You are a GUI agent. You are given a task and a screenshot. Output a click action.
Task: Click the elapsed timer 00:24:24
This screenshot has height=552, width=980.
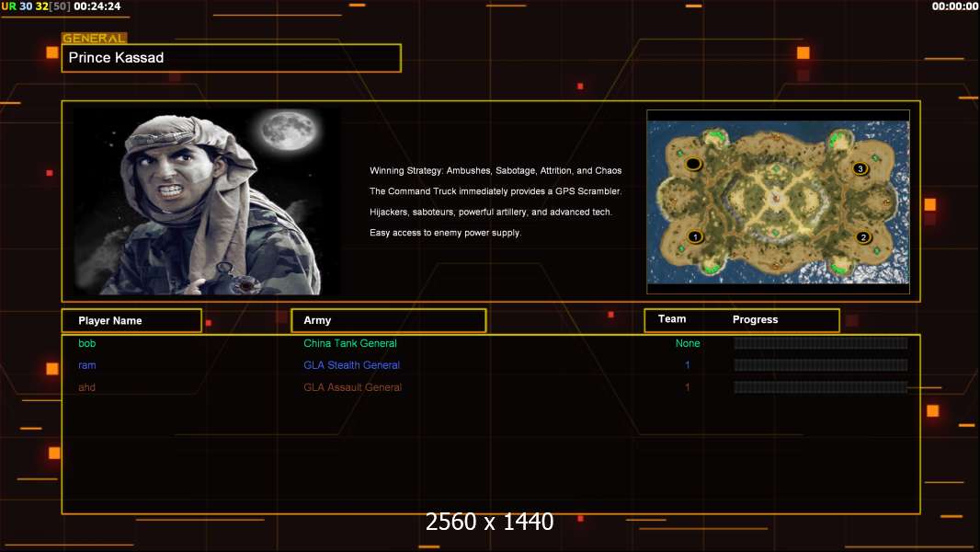coord(97,6)
